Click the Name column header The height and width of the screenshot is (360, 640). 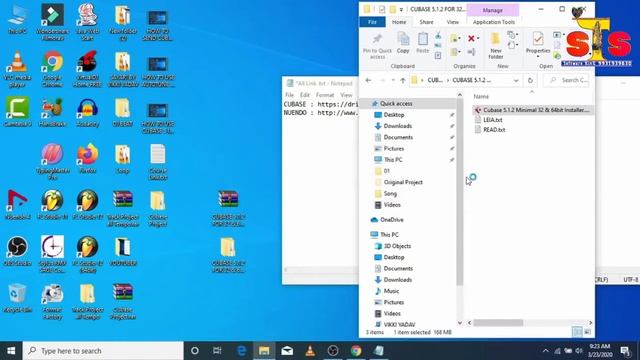pos(481,96)
